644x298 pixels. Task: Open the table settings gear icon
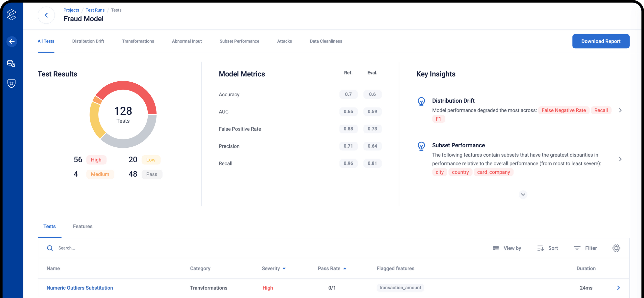coord(616,248)
